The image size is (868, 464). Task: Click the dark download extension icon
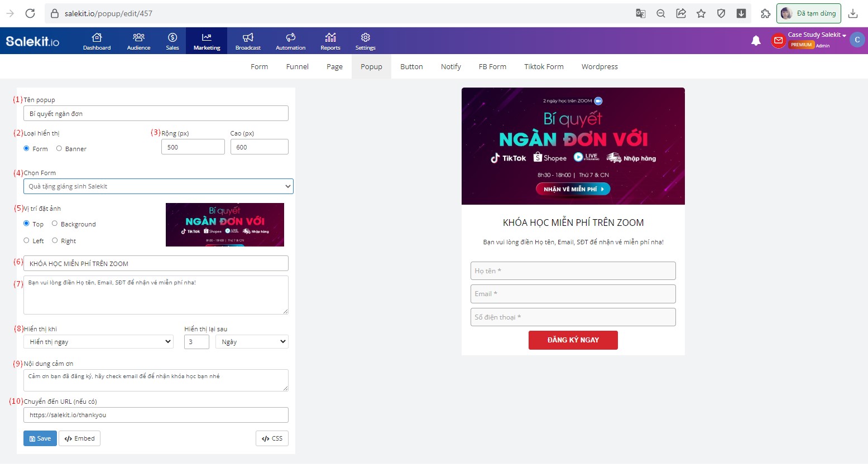741,13
